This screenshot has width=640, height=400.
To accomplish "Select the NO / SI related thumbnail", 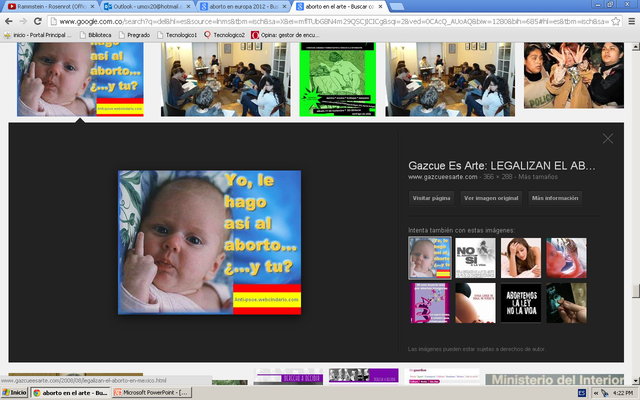I will (x=475, y=258).
